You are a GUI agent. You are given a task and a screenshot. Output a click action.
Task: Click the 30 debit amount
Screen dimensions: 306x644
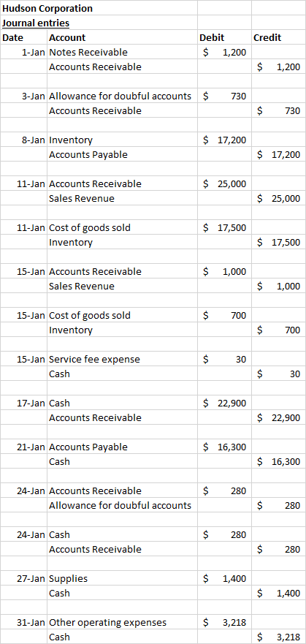[x=224, y=360]
